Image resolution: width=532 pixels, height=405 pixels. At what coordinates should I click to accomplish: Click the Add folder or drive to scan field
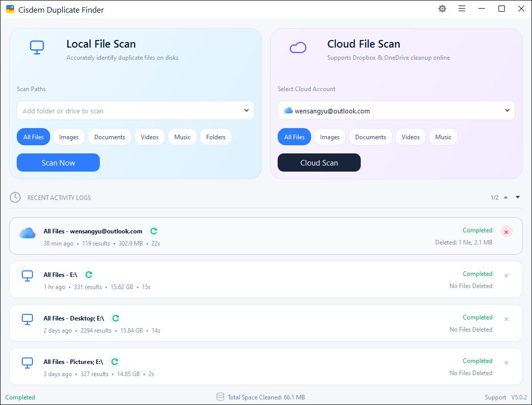pos(135,110)
